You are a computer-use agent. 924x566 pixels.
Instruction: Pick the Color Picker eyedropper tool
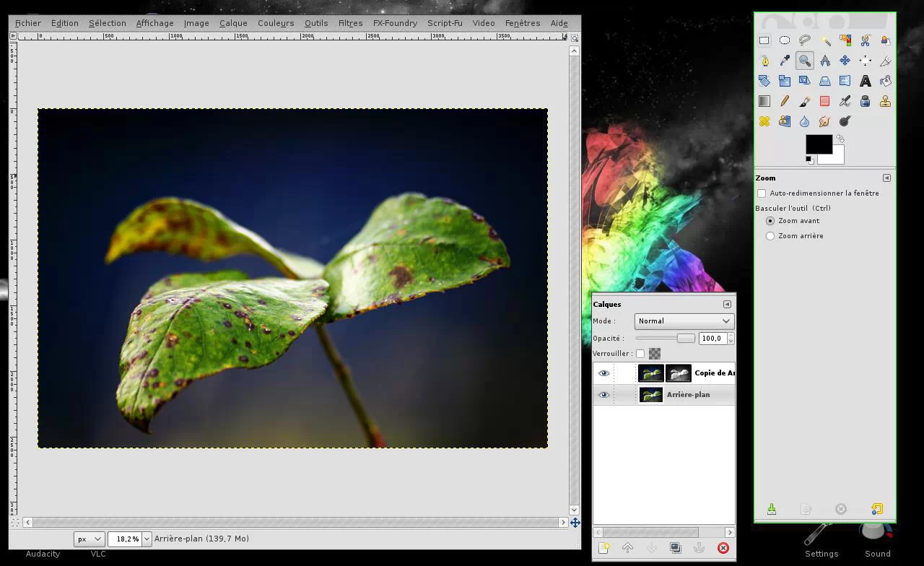coord(785,61)
